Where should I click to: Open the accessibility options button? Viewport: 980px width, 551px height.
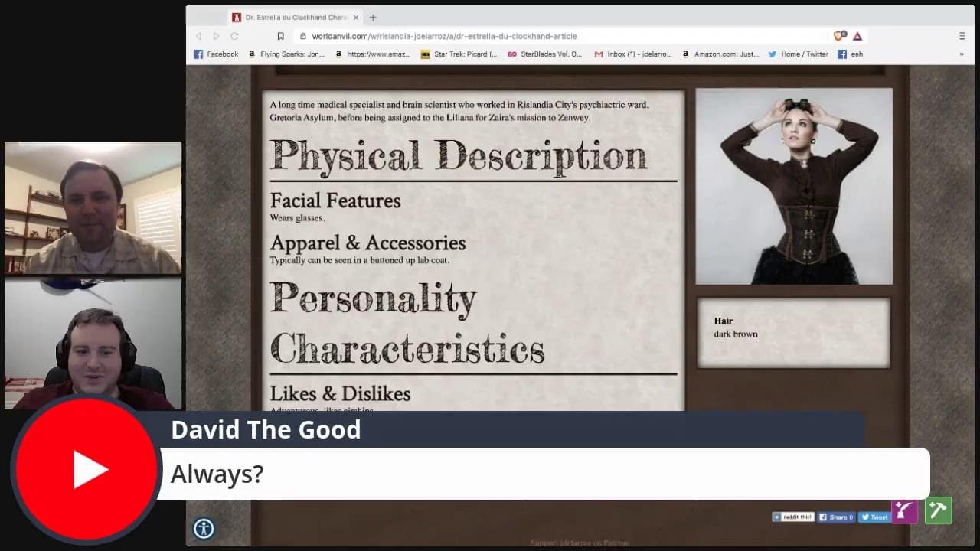pyautogui.click(x=204, y=528)
